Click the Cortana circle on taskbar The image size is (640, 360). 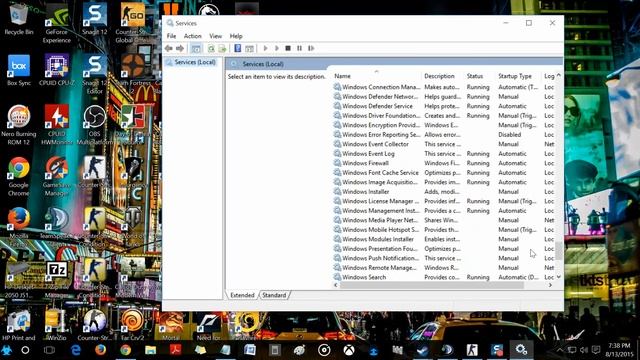tap(25, 350)
